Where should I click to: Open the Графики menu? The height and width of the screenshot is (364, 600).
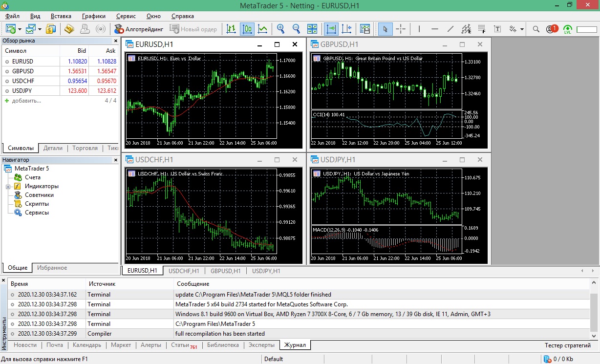(94, 16)
